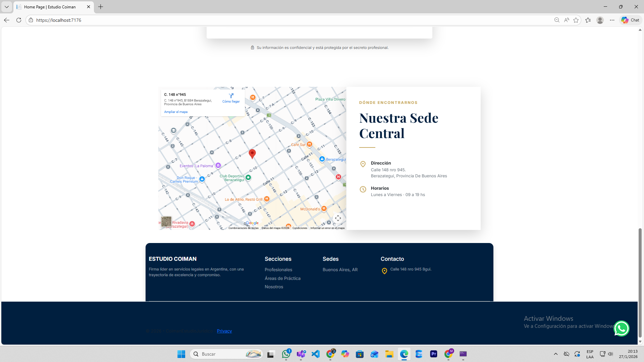Image resolution: width=644 pixels, height=362 pixels.
Task: Click the red location pin on the map
Action: point(252,154)
